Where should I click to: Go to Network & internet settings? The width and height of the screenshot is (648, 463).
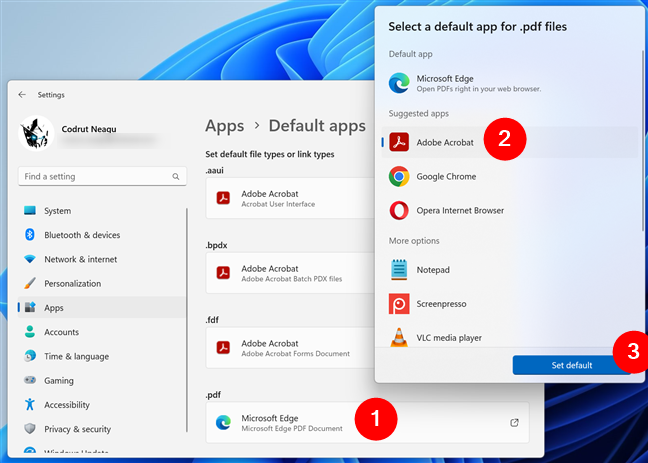click(102, 259)
